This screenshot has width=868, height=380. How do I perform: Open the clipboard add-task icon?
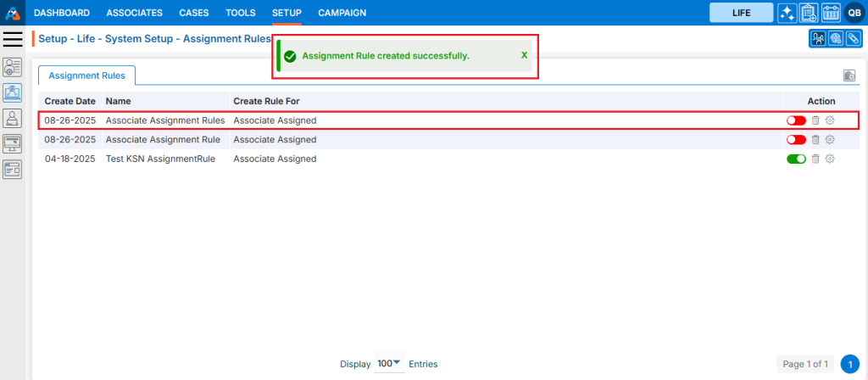(x=809, y=13)
